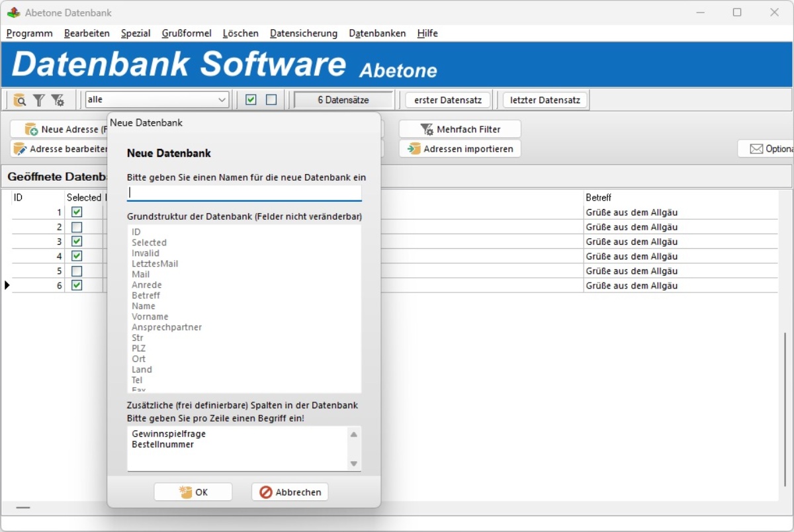This screenshot has width=794, height=532.
Task: Toggle Selected checkbox for record 3
Action: (x=77, y=242)
